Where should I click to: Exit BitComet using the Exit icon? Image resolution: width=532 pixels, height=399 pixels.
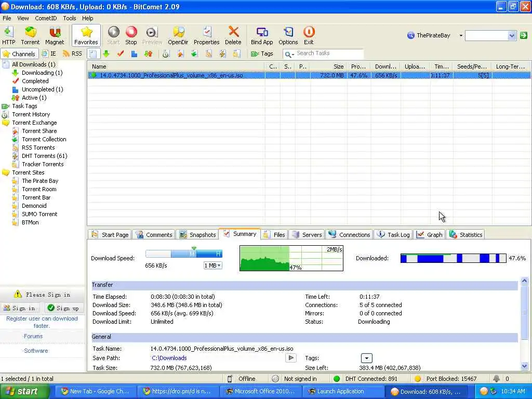click(309, 35)
